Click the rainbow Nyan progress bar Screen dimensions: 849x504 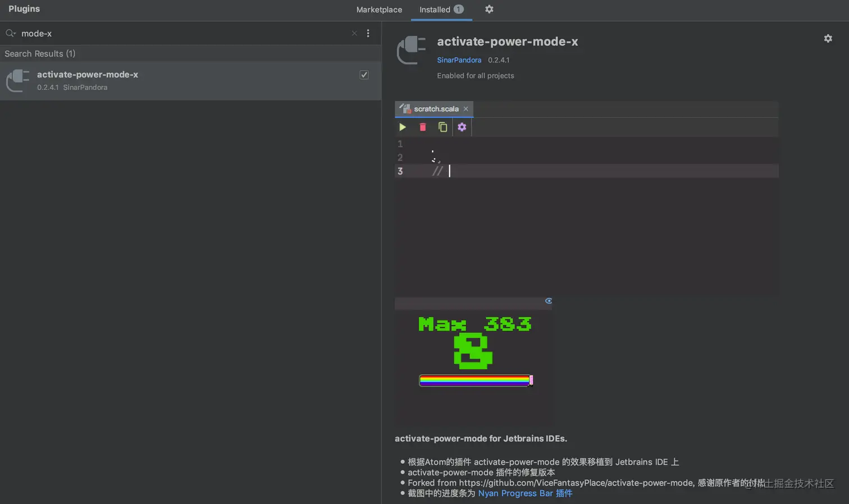(x=476, y=381)
